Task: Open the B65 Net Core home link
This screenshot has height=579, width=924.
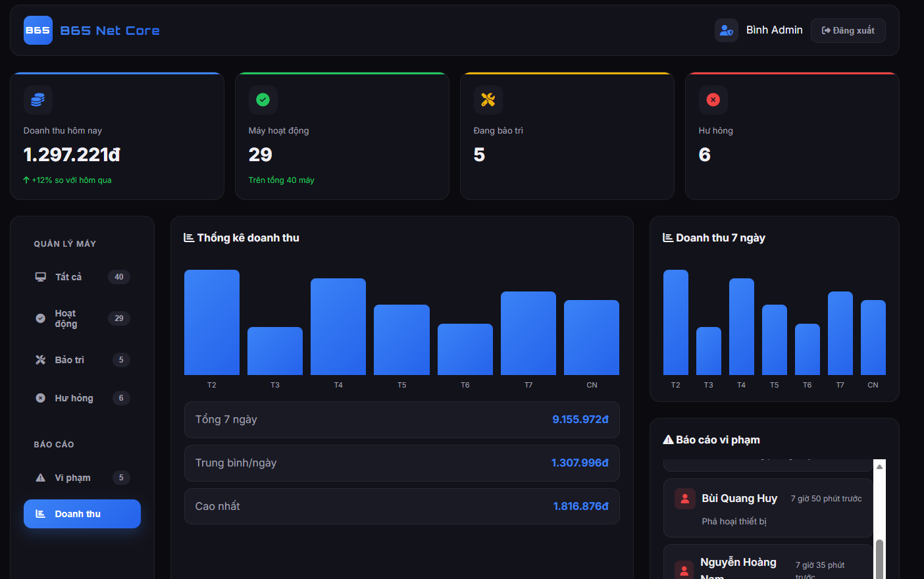Action: 109,30
